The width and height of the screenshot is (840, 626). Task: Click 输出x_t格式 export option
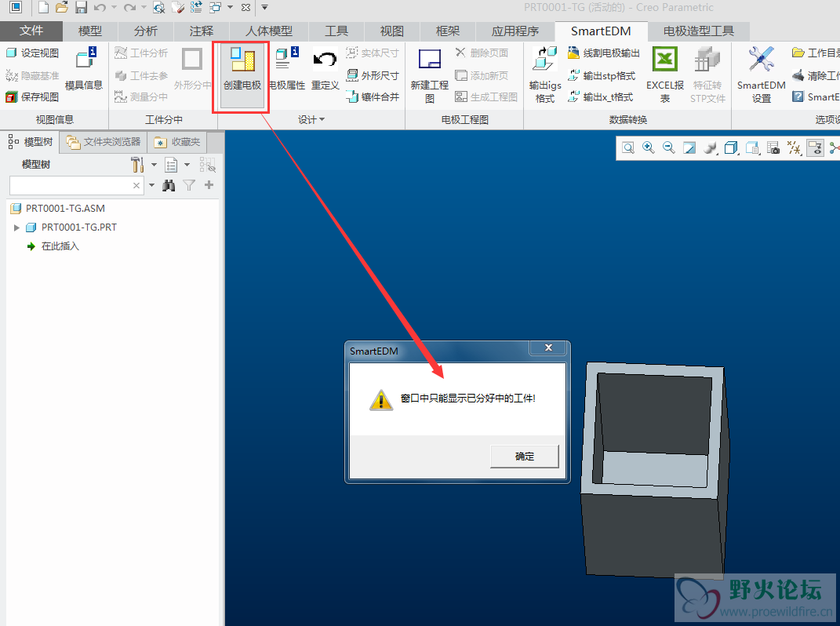pos(601,97)
